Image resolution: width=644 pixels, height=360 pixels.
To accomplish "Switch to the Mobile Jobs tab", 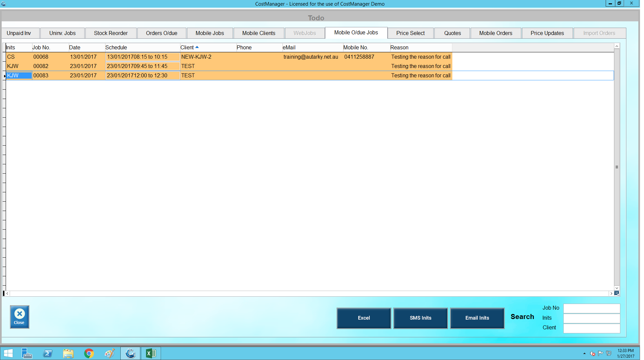I will point(210,33).
